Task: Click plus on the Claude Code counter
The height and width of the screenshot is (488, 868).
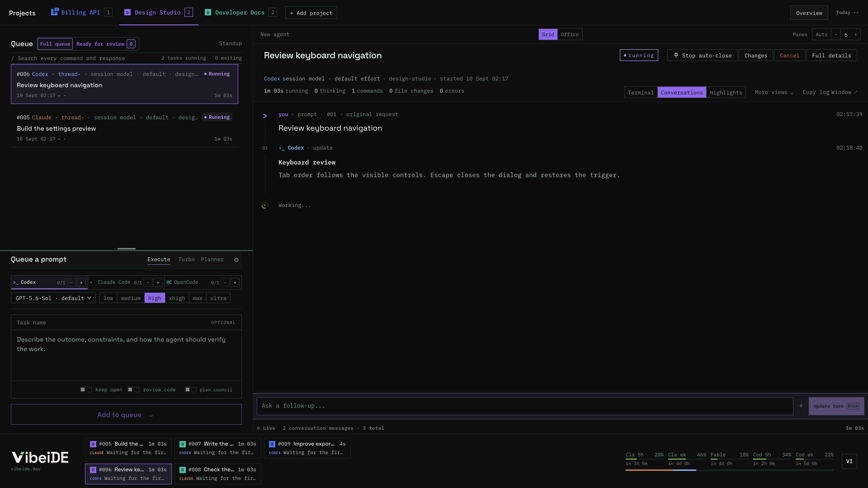Action: point(158,283)
